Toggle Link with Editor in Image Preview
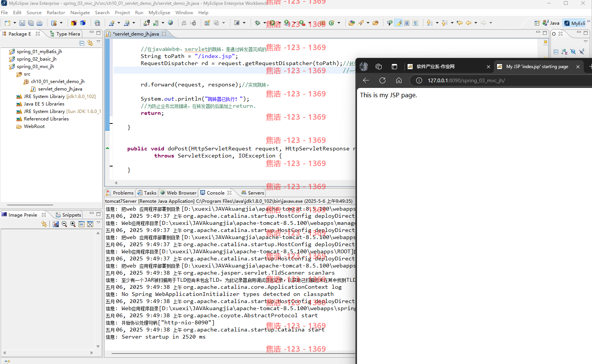Image resolution: width=592 pixels, height=364 pixels. (44, 224)
